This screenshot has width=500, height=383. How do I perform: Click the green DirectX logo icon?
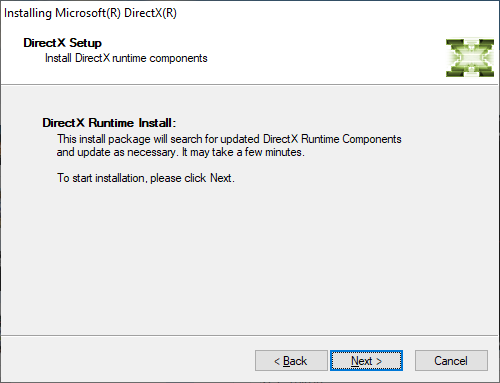coord(470,58)
